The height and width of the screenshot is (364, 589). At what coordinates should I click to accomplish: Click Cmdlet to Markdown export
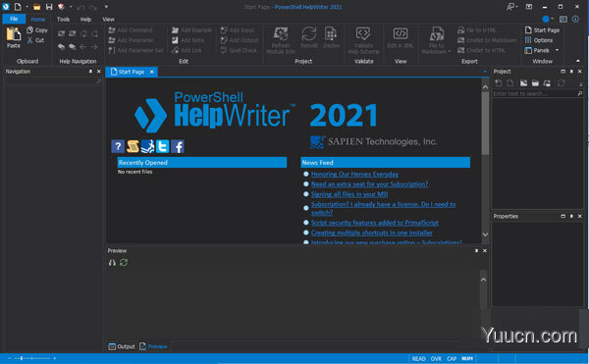(487, 40)
